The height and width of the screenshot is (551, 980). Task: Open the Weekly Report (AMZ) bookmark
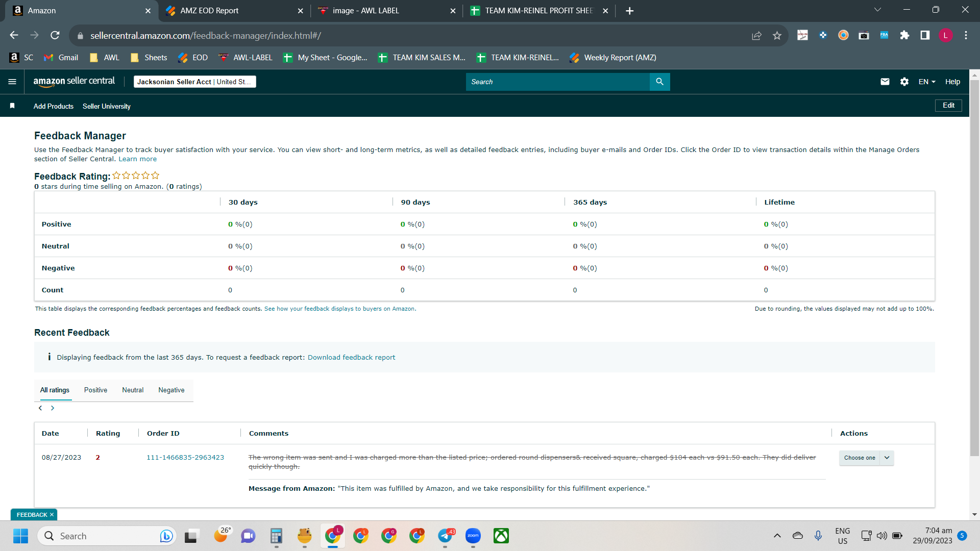613,58
